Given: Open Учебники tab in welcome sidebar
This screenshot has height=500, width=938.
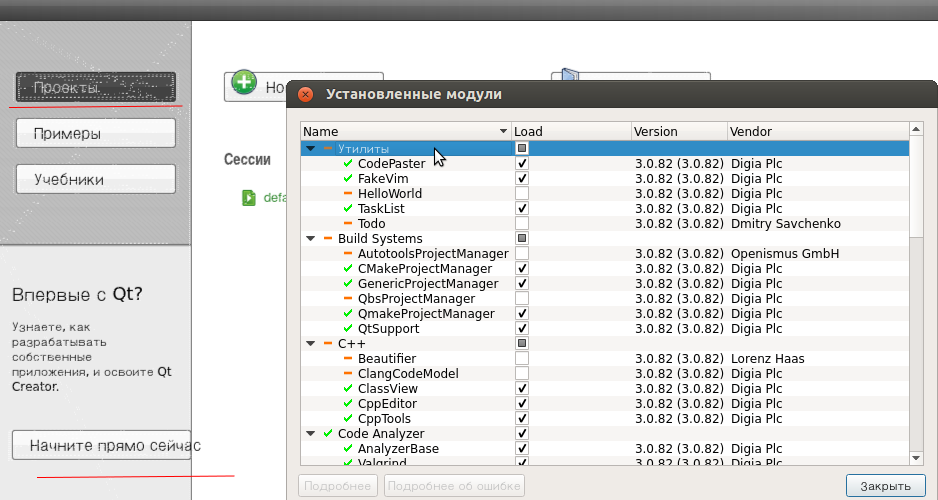Looking at the screenshot, I should [96, 179].
